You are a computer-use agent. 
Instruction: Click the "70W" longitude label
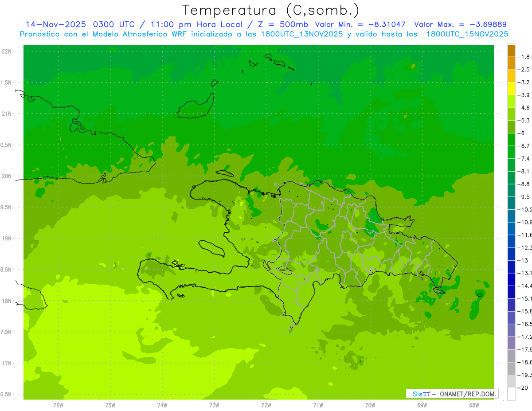370,405
